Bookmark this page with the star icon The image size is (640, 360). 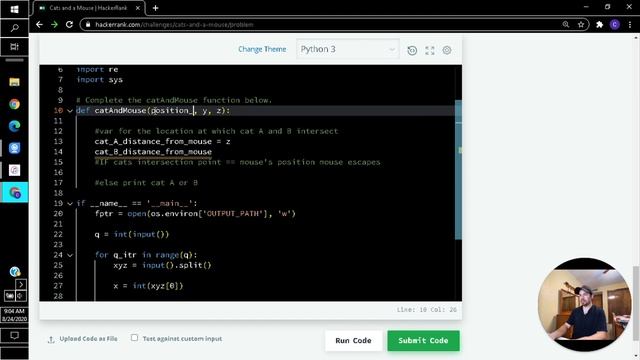[x=581, y=24]
